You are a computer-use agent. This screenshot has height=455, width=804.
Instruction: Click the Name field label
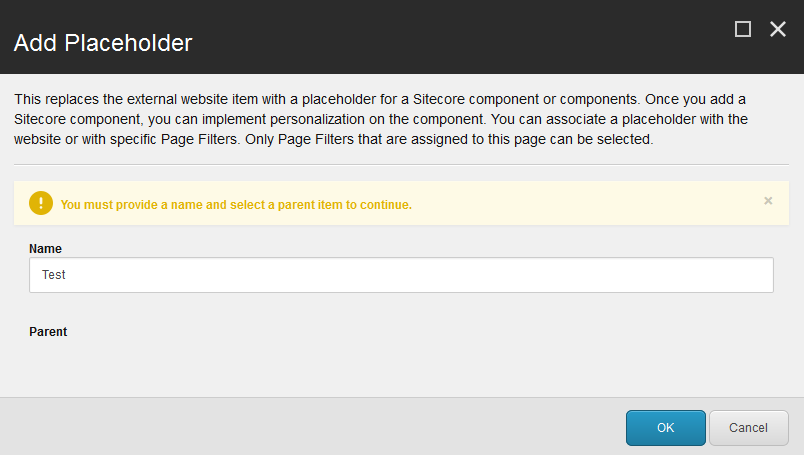(x=45, y=248)
